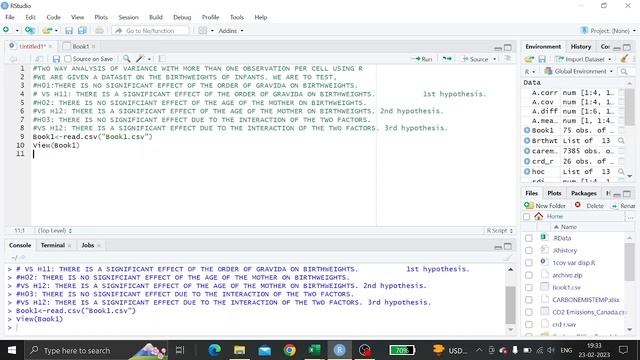Click the workspace panes grid icon
This screenshot has width=640, height=360.
coord(202,31)
